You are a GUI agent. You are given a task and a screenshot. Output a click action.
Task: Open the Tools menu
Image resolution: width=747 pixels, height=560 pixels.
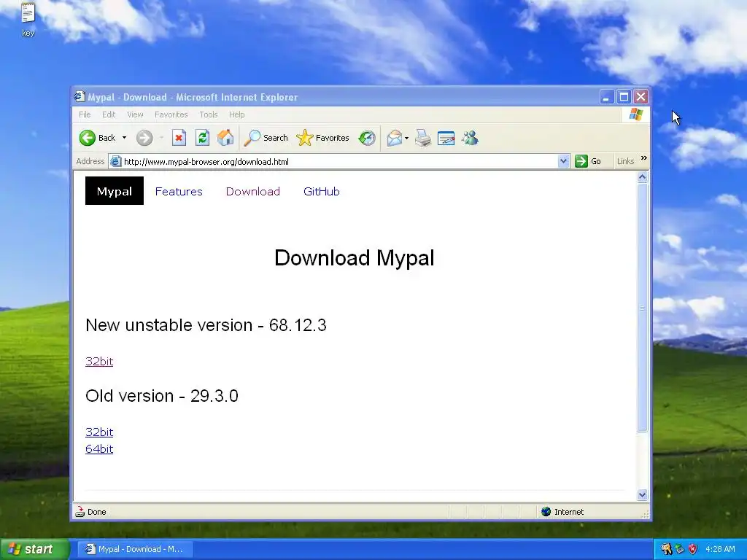coord(208,114)
